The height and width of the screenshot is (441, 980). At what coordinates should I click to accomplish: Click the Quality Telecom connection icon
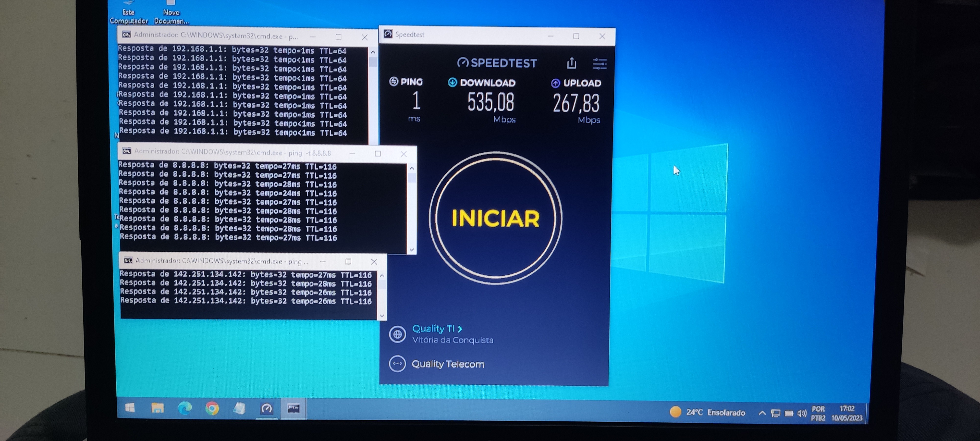pyautogui.click(x=397, y=364)
